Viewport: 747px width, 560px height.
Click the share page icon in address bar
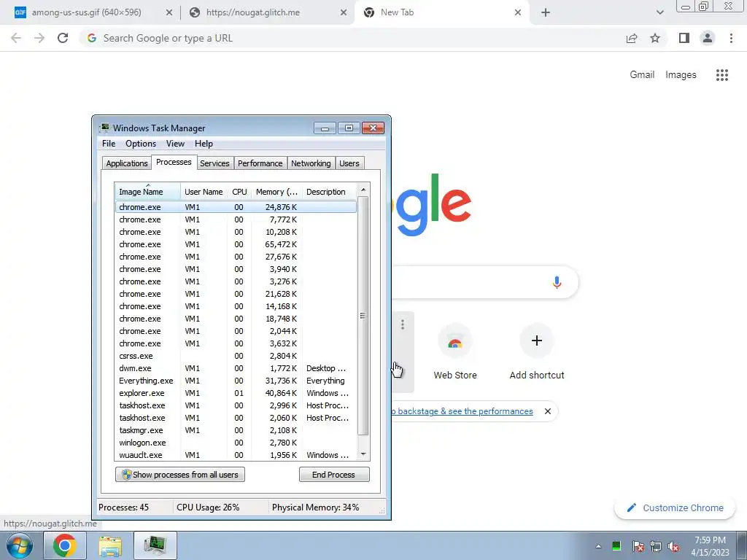pyautogui.click(x=632, y=38)
